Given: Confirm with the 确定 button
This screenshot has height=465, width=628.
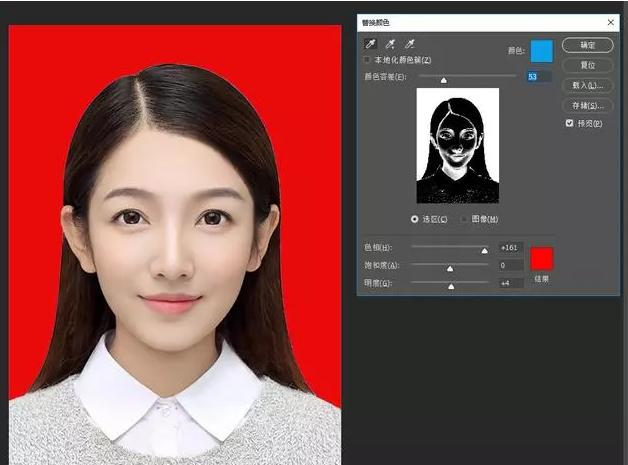Looking at the screenshot, I should (x=588, y=45).
